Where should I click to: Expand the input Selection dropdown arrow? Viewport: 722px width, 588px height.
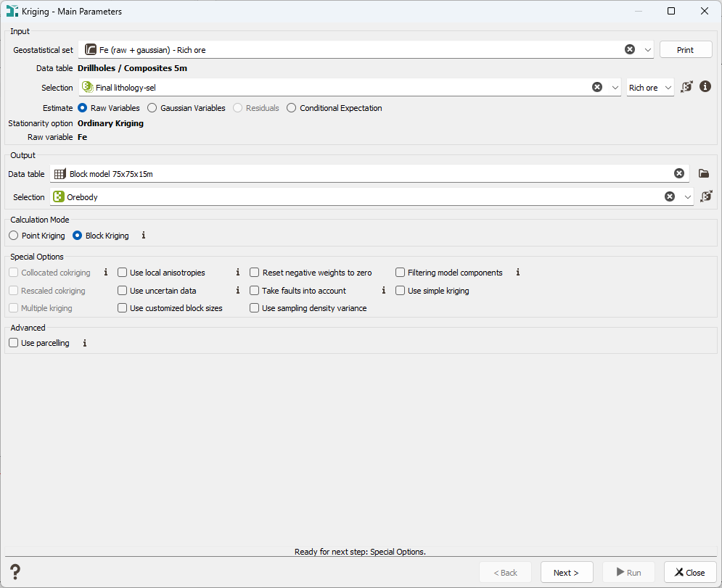tap(615, 88)
